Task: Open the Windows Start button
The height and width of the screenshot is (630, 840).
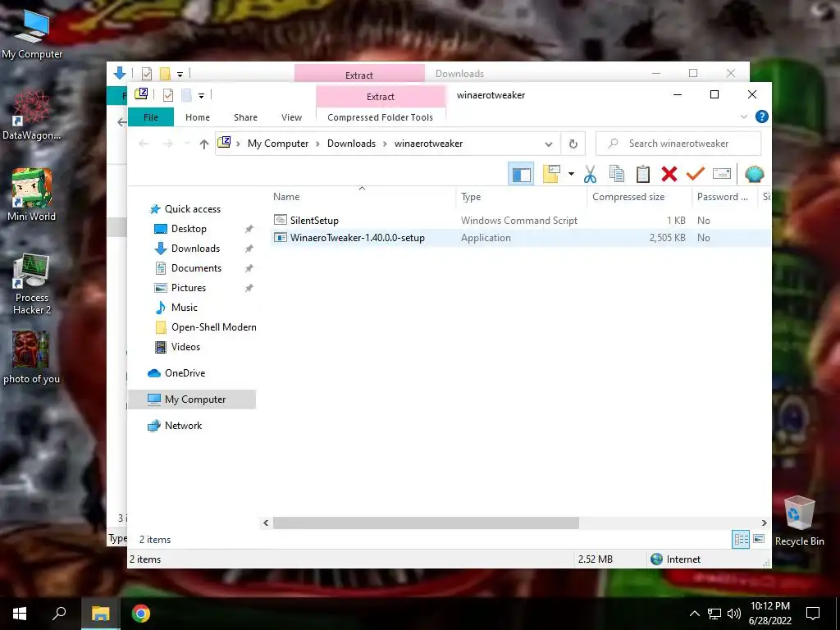Action: click(x=20, y=613)
